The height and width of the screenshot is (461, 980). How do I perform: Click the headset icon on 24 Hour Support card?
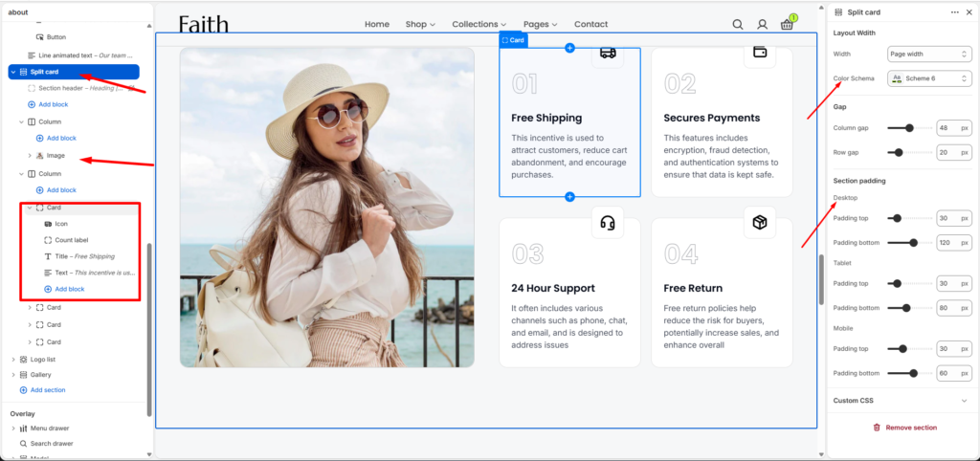(x=608, y=223)
